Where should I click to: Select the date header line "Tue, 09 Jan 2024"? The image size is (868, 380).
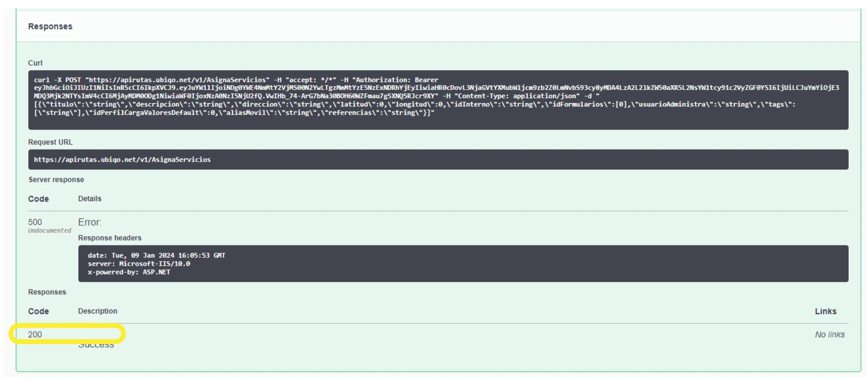(x=156, y=255)
